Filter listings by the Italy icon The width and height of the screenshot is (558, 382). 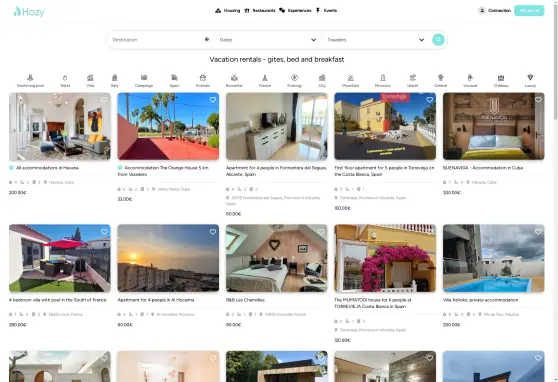[115, 78]
